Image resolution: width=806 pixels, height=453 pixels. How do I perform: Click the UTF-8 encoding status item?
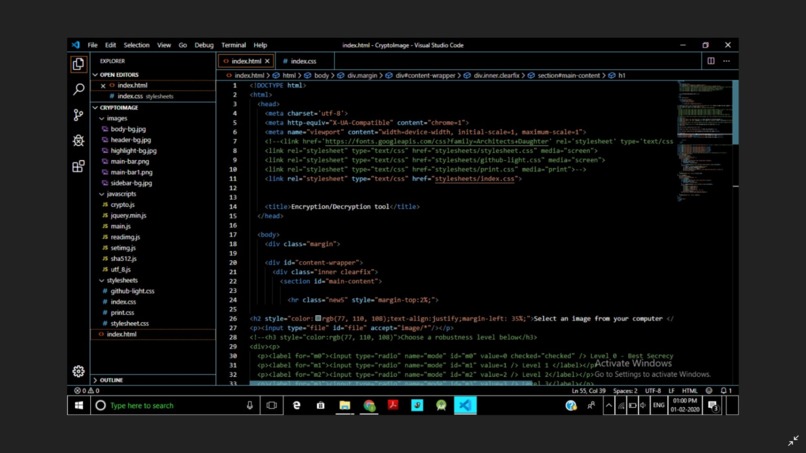pyautogui.click(x=653, y=391)
